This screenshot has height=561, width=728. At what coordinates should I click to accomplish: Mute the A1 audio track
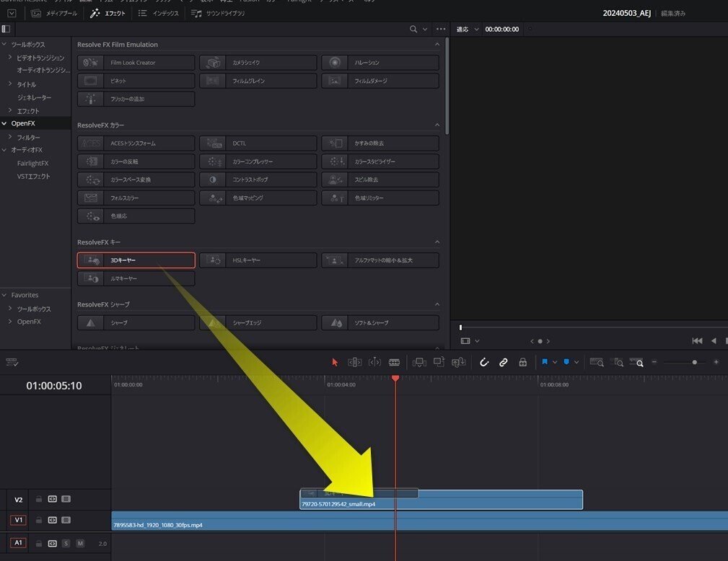tap(80, 544)
